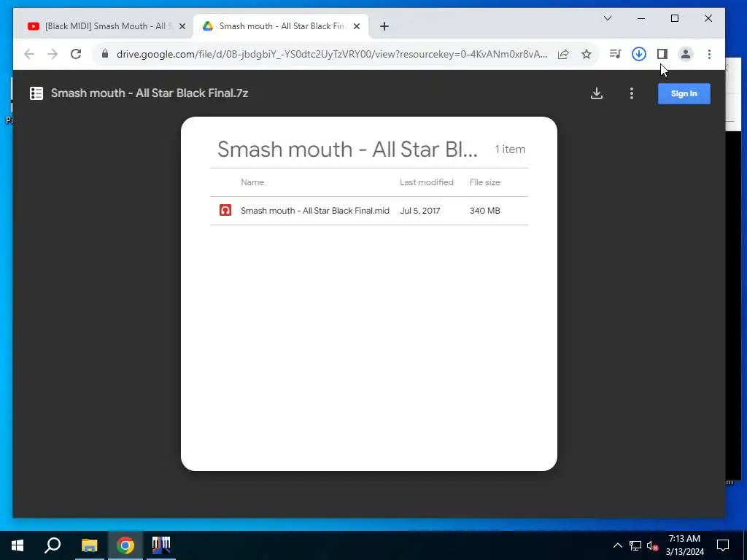
Task: Select the Name column header
Action: [252, 182]
